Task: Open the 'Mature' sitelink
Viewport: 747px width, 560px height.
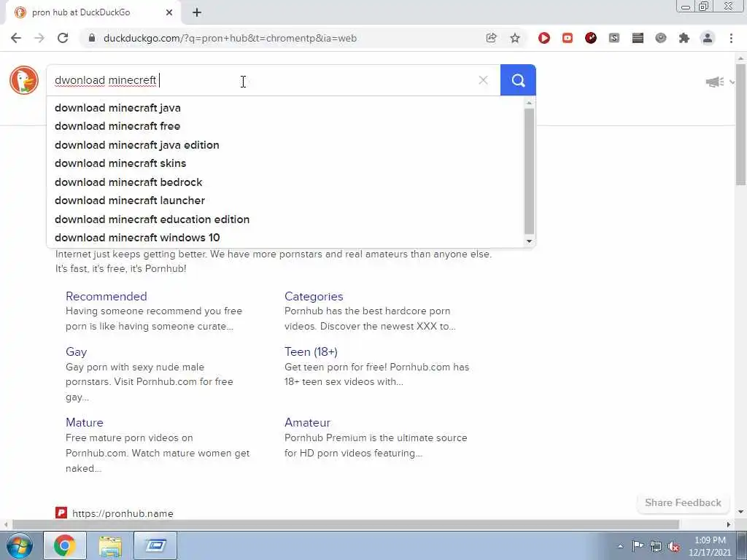Action: [x=85, y=422]
